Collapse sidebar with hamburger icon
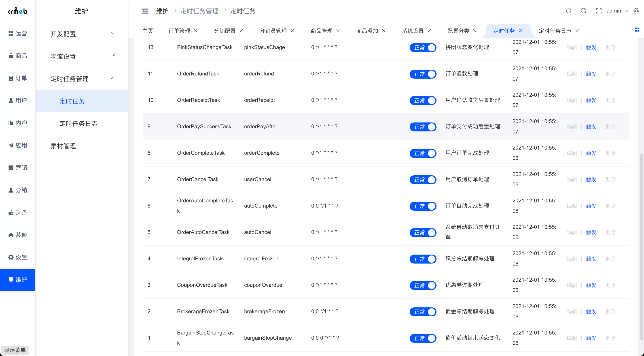Viewport: 644px width, 356px height. click(x=145, y=11)
